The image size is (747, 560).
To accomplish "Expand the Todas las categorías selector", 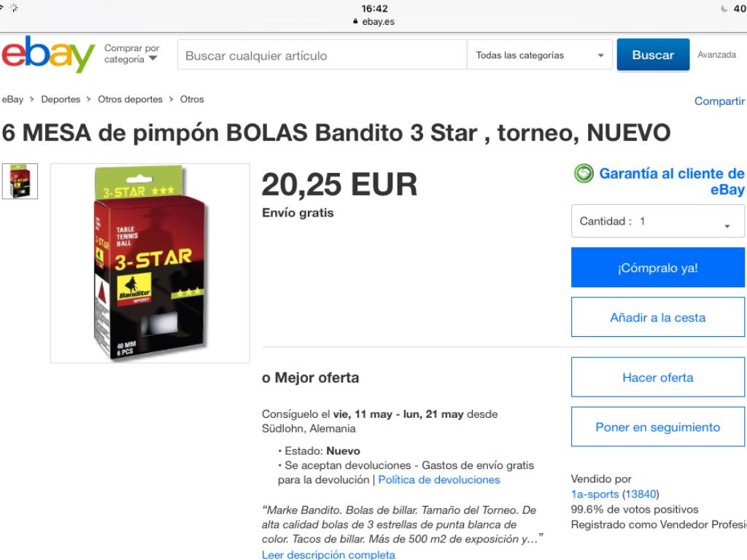I will [539, 55].
